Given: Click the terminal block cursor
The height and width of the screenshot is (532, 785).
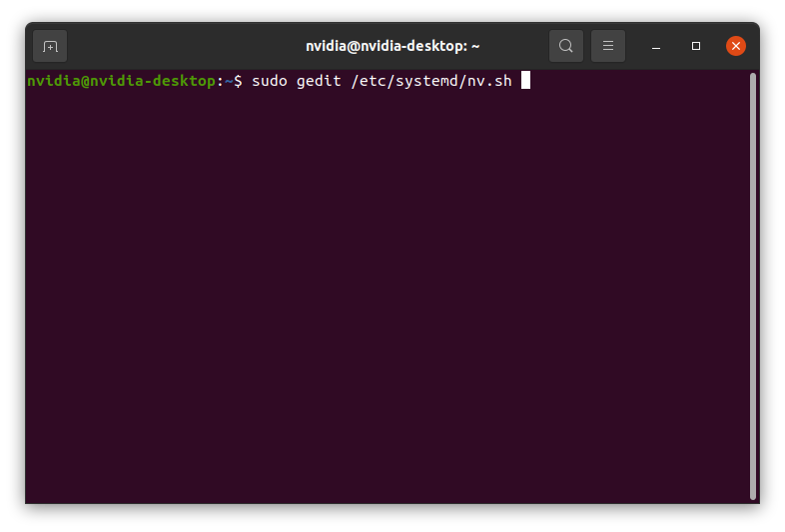Looking at the screenshot, I should (x=525, y=80).
